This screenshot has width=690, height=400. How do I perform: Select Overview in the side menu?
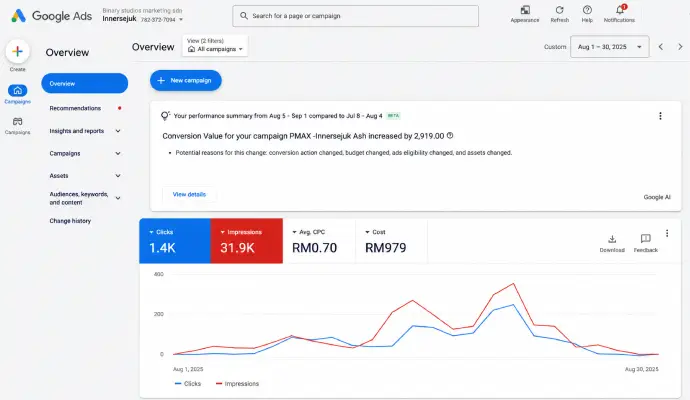(x=84, y=83)
